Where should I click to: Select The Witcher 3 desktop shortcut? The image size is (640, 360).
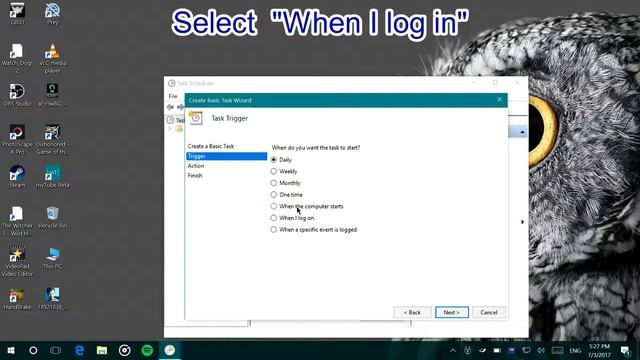click(17, 221)
